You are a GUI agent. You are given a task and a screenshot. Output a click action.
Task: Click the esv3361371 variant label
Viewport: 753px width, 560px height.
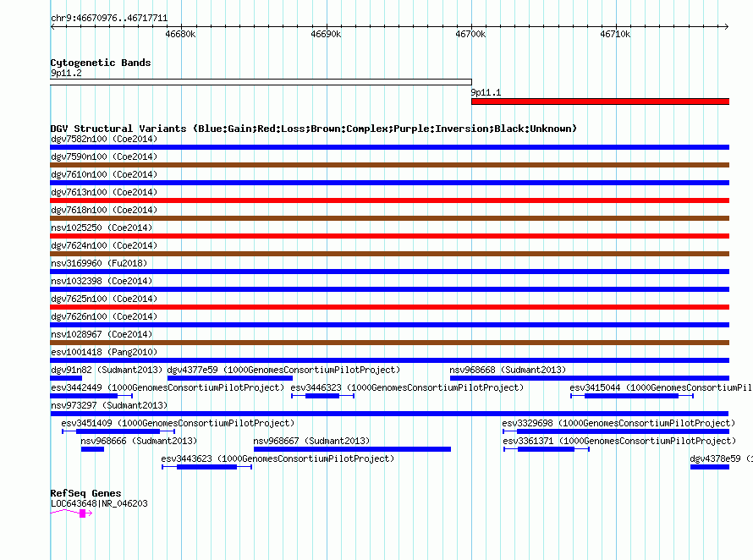coord(619,441)
